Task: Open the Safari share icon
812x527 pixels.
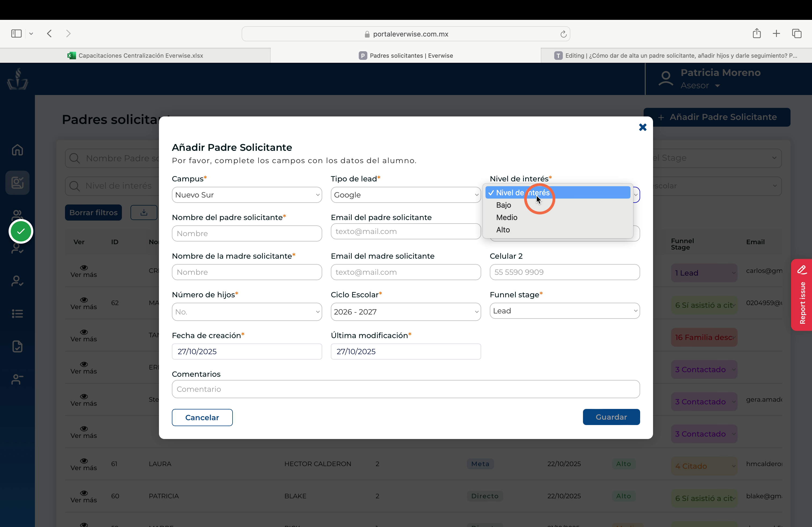Action: point(757,33)
